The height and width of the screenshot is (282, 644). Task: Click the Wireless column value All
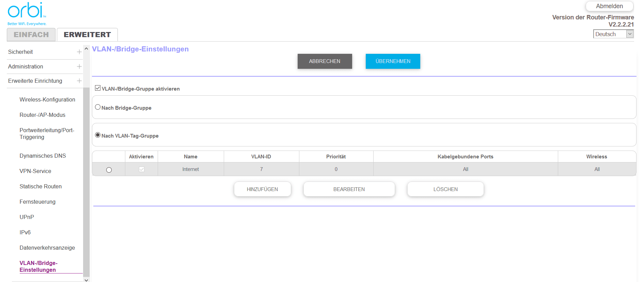point(597,169)
